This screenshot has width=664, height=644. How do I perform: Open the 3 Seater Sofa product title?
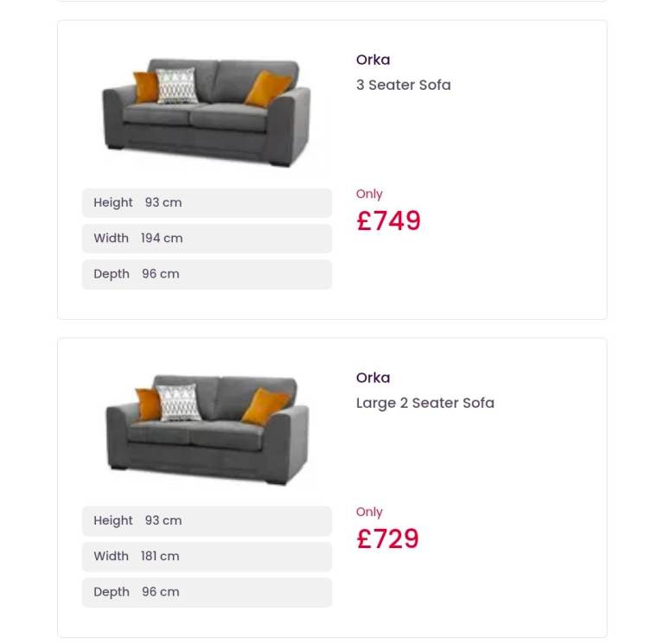point(403,85)
